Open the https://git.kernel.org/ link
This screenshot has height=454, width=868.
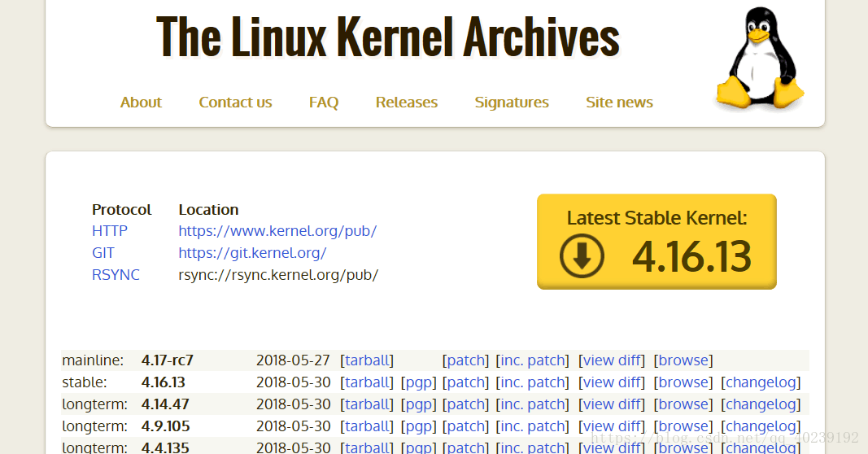click(x=252, y=253)
